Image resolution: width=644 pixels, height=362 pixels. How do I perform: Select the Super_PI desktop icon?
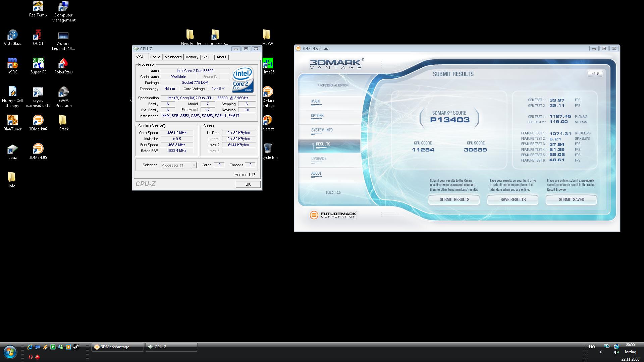pyautogui.click(x=38, y=66)
